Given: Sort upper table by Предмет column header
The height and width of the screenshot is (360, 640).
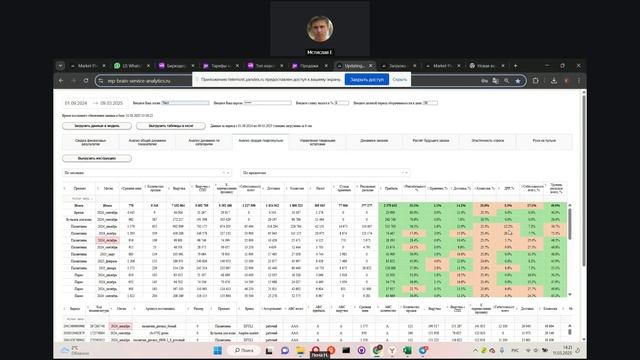Looking at the screenshot, I should [80, 189].
